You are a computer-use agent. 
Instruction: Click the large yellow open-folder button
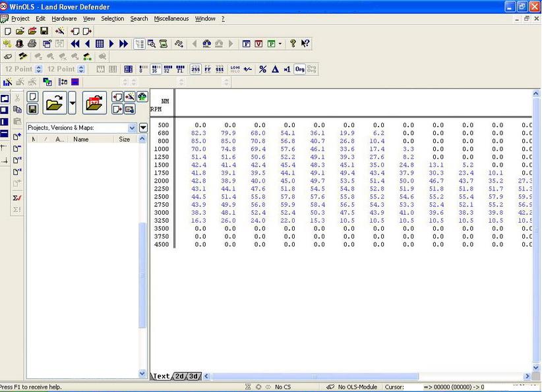pyautogui.click(x=55, y=103)
